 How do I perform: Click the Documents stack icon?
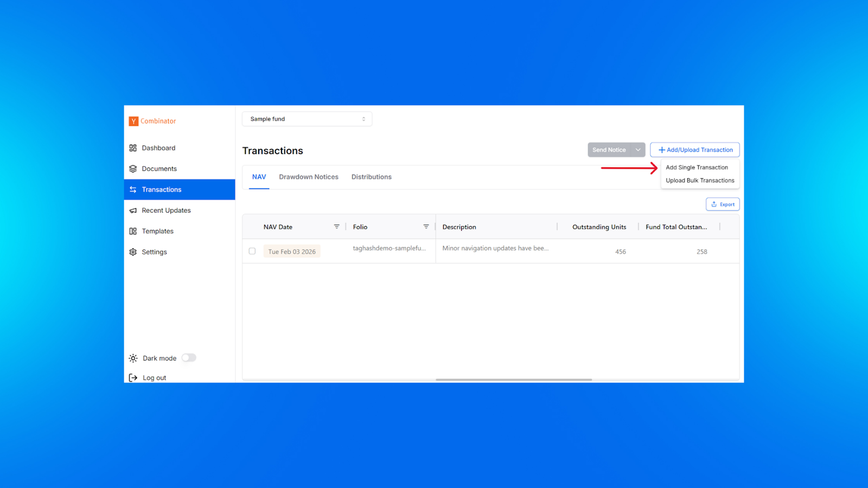pyautogui.click(x=133, y=169)
